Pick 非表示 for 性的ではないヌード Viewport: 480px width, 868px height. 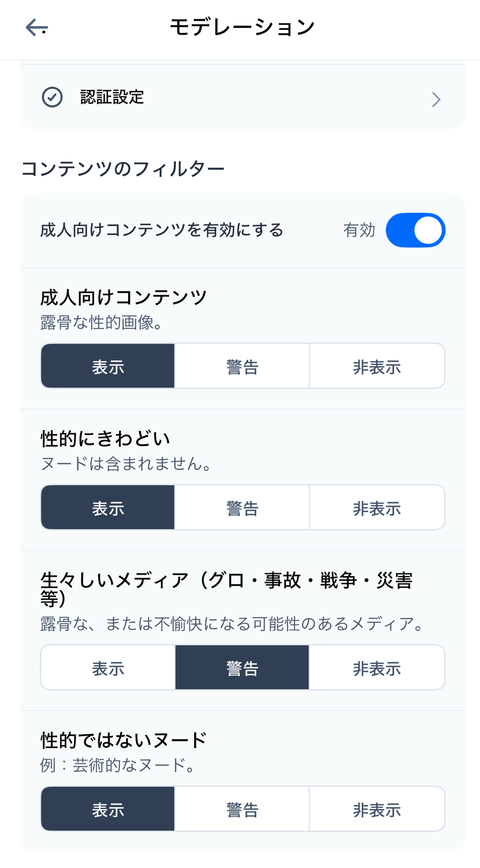(x=377, y=809)
